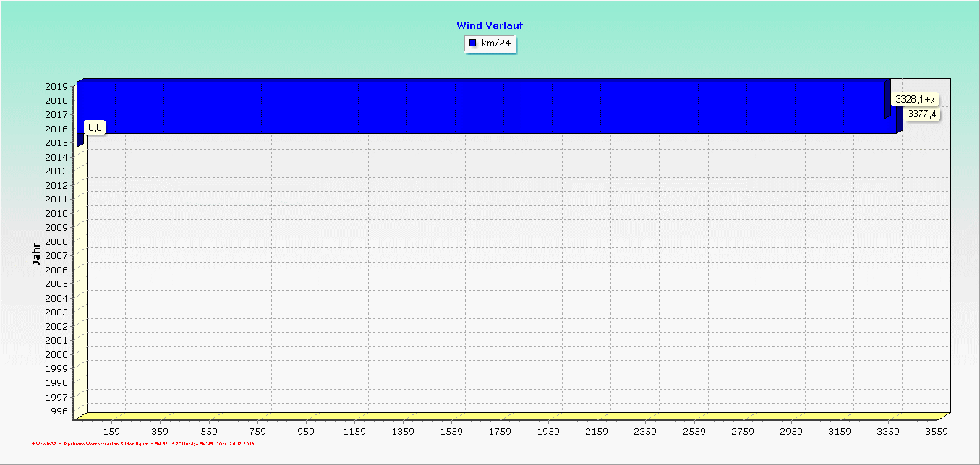Viewport: 980px width, 465px height.
Task: Click the 359 tick on the horizontal axis
Action: (160, 431)
